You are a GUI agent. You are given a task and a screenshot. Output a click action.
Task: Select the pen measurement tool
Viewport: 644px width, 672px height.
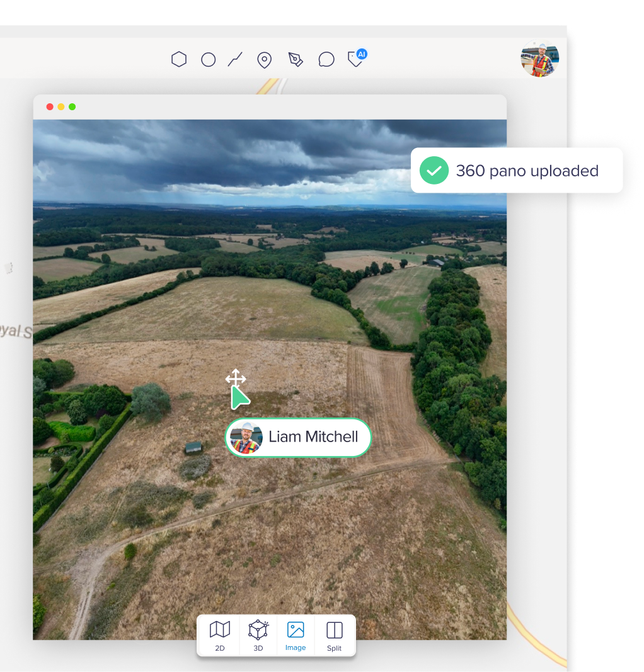point(294,59)
